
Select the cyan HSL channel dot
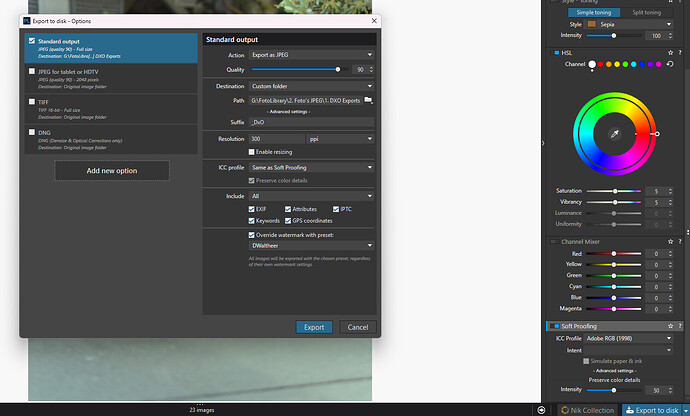pos(634,64)
